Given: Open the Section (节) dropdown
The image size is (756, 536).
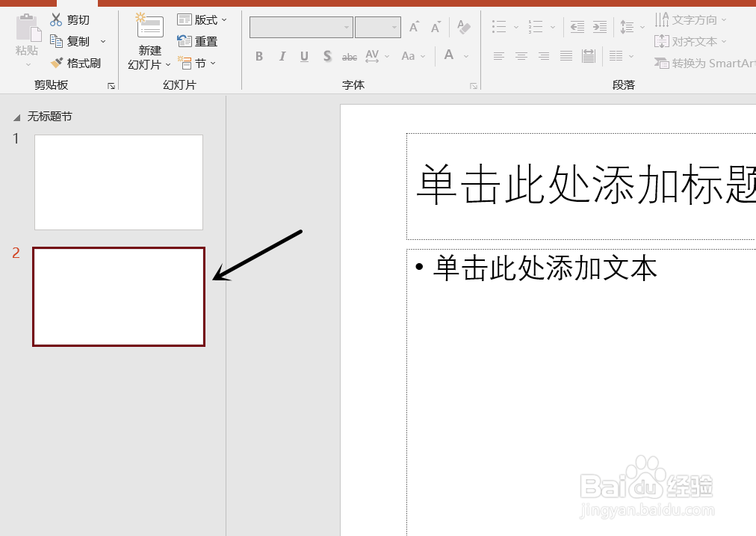Looking at the screenshot, I should 196,64.
